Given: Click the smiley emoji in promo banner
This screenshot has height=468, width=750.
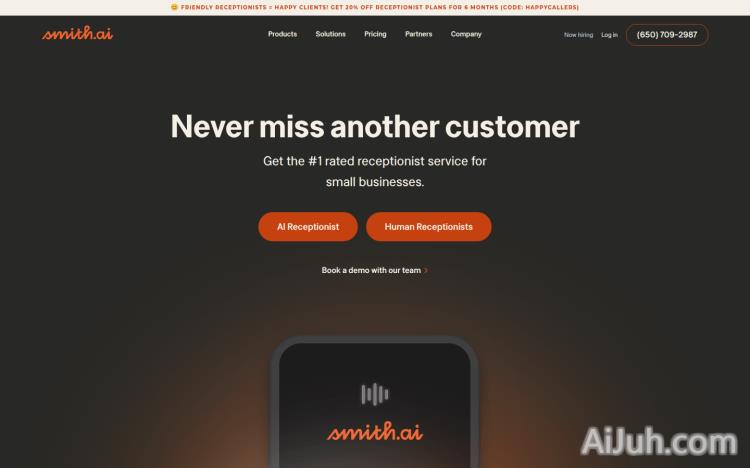Looking at the screenshot, I should [174, 7].
